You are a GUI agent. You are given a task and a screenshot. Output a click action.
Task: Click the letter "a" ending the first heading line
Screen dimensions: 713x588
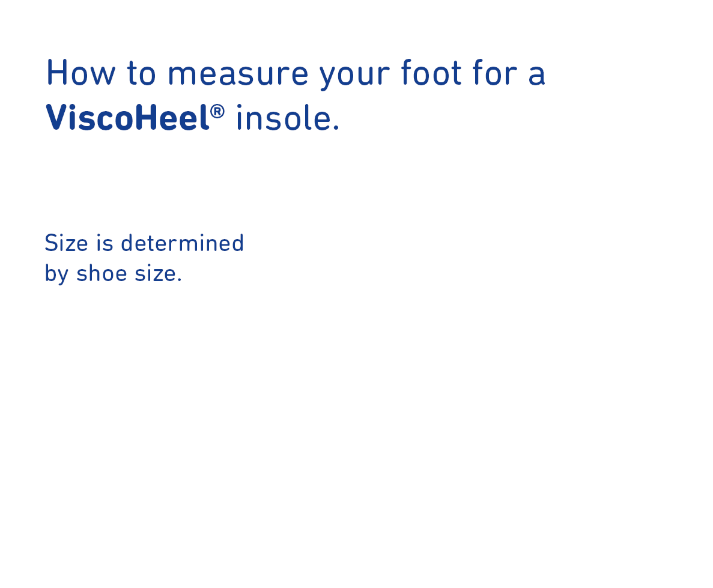coord(536,76)
